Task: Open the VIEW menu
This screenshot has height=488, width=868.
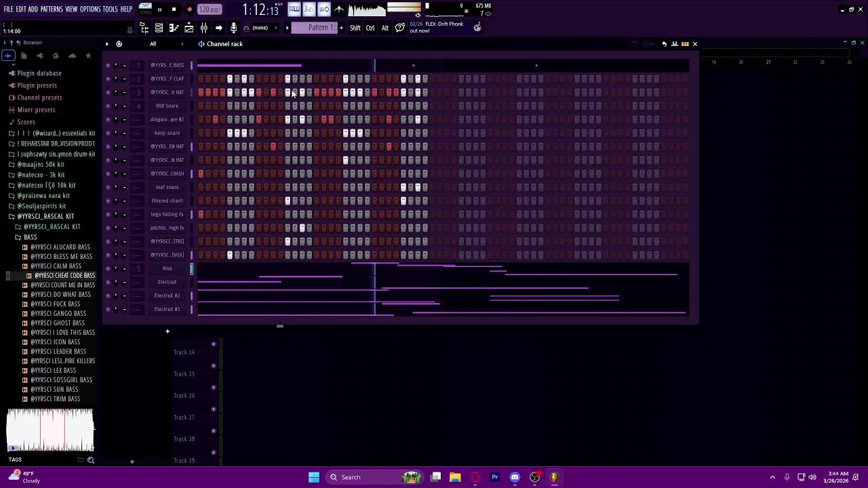Action: [x=71, y=9]
